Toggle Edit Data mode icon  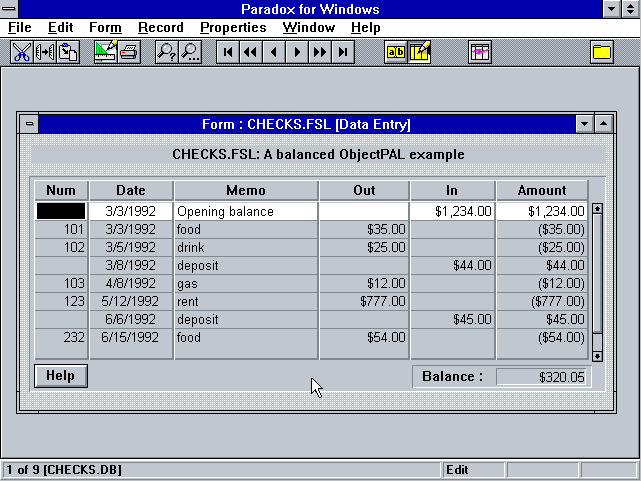tap(419, 52)
